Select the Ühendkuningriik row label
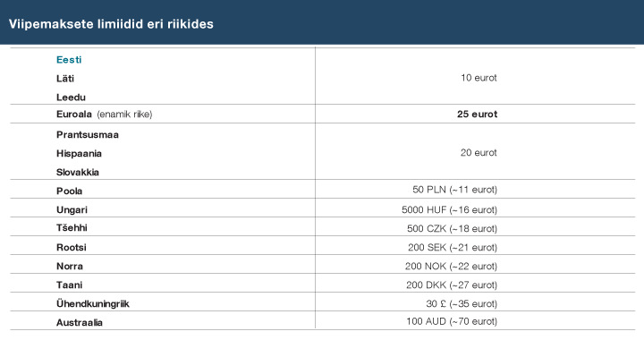The image size is (644, 340). (93, 304)
